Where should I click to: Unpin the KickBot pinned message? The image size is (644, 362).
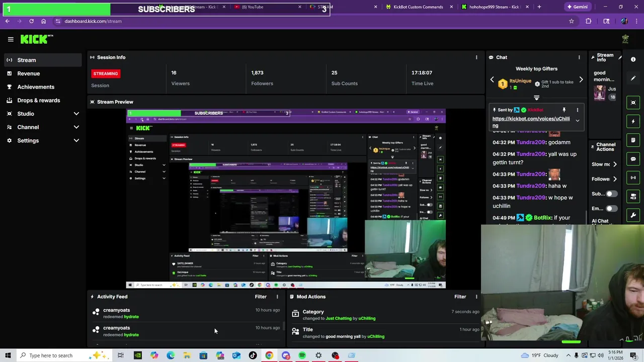click(564, 110)
